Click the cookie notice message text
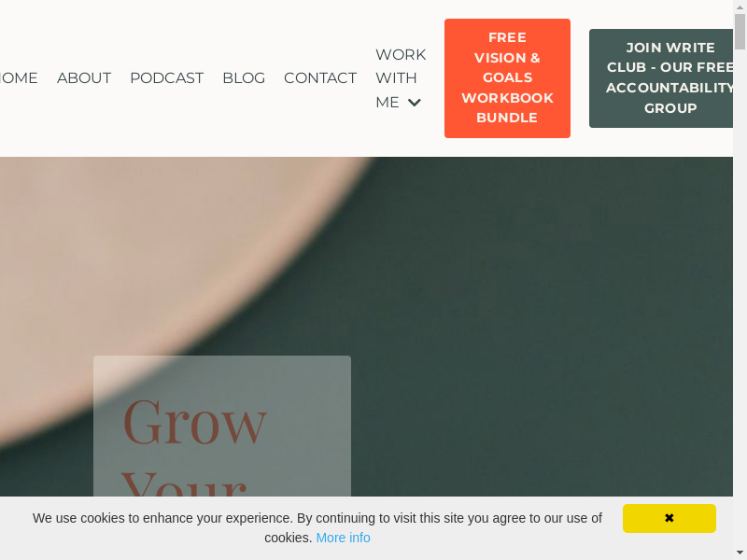747x560 pixels. click(317, 527)
